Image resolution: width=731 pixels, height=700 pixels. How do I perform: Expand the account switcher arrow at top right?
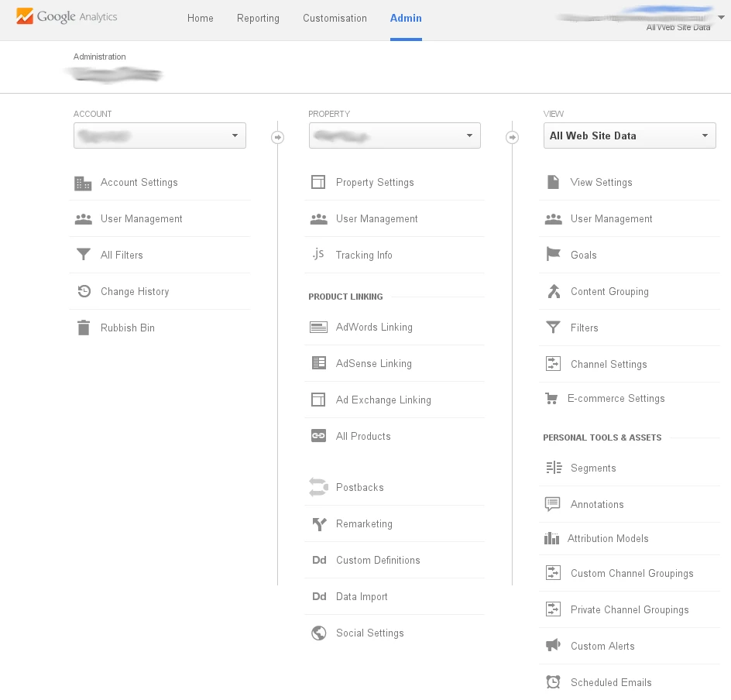[721, 17]
